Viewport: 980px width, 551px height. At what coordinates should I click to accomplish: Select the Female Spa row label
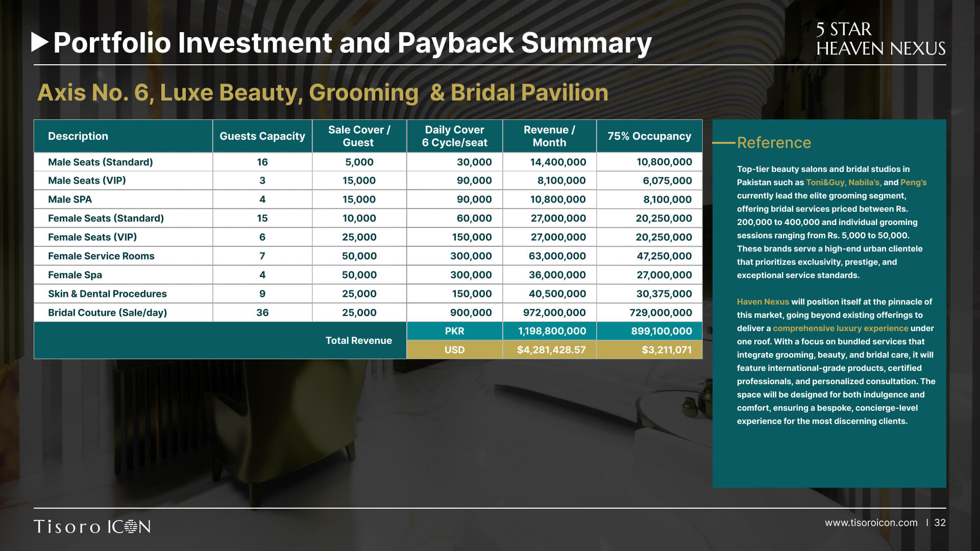[x=75, y=275]
